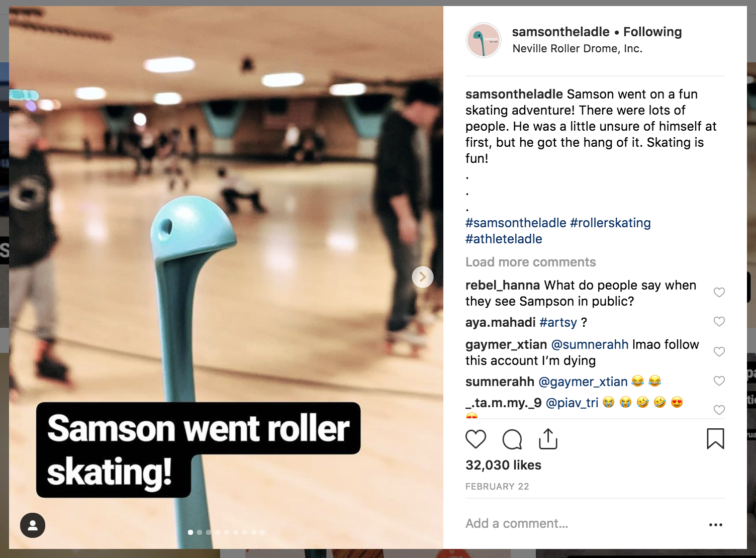Select the second carousel dot indicator

(200, 532)
